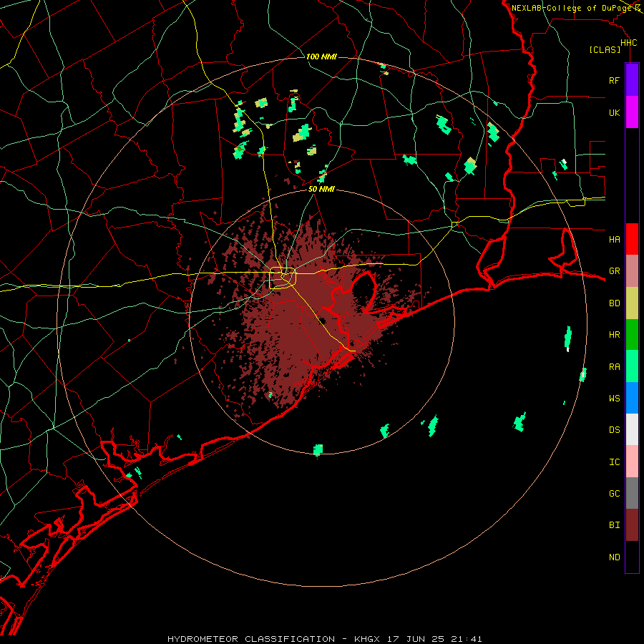Image resolution: width=644 pixels, height=644 pixels.
Task: Pick the RA bright green legend swatch
Action: tap(632, 366)
